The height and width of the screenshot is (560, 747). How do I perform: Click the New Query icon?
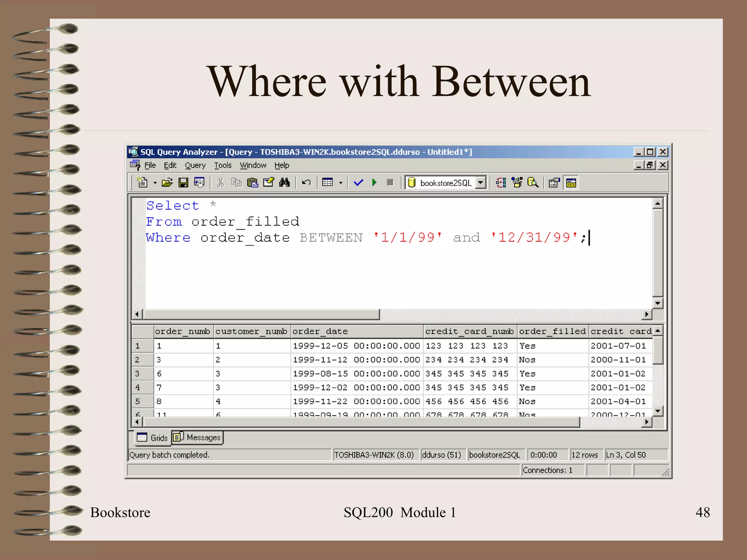click(142, 182)
